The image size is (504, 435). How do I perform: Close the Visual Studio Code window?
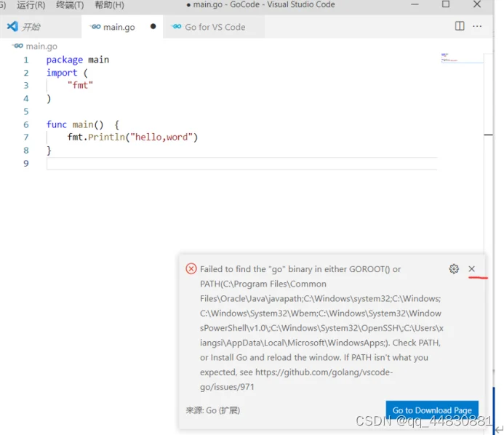(x=477, y=4)
